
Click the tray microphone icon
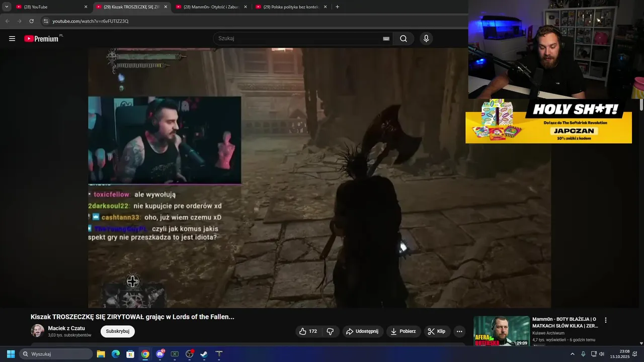[583, 354]
